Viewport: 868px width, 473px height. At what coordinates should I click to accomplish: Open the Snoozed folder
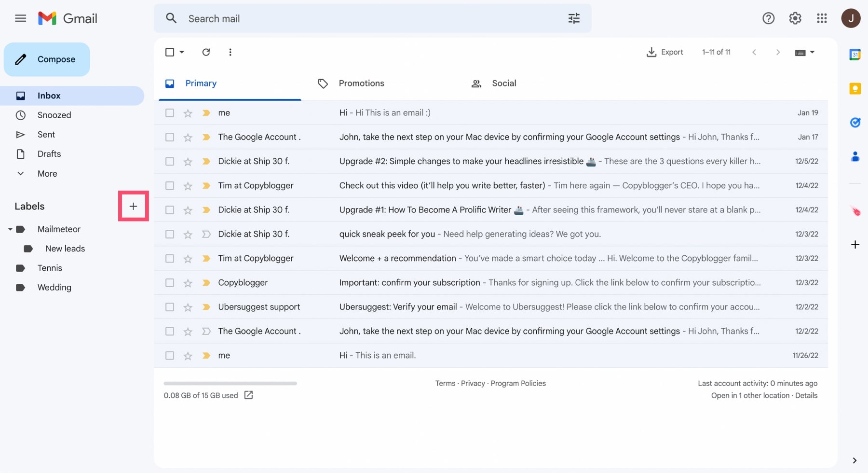[x=72, y=115]
